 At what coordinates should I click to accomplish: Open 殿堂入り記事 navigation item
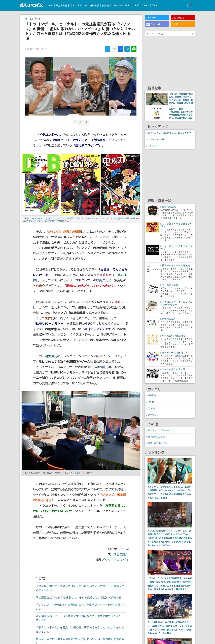pyautogui.click(x=63, y=6)
